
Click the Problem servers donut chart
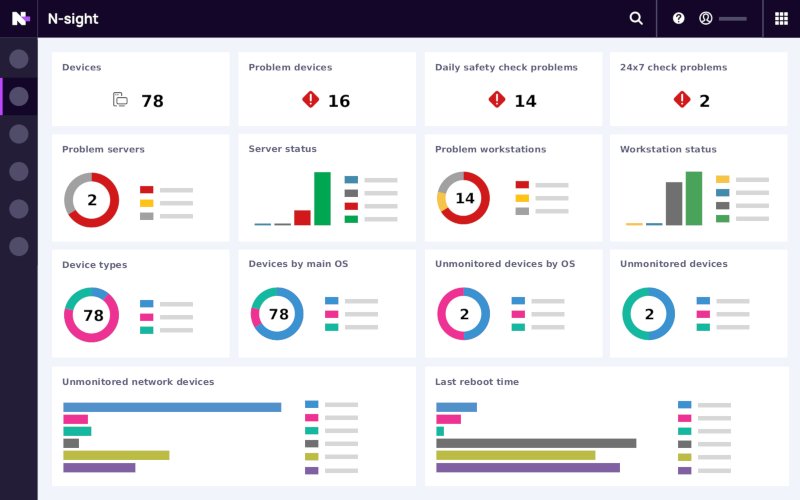point(92,200)
